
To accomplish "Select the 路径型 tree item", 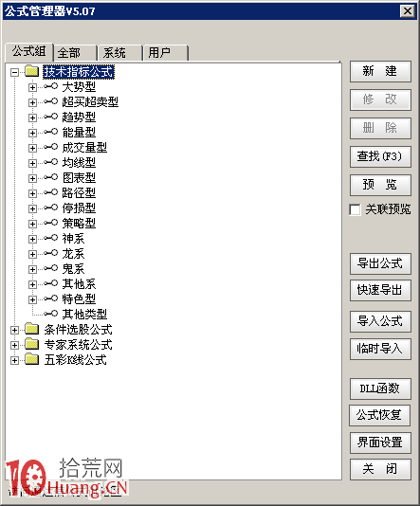I will pyautogui.click(x=79, y=192).
